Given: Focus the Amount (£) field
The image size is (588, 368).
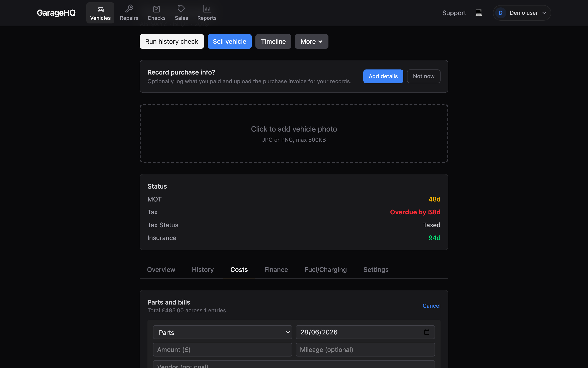Looking at the screenshot, I should click(x=222, y=350).
